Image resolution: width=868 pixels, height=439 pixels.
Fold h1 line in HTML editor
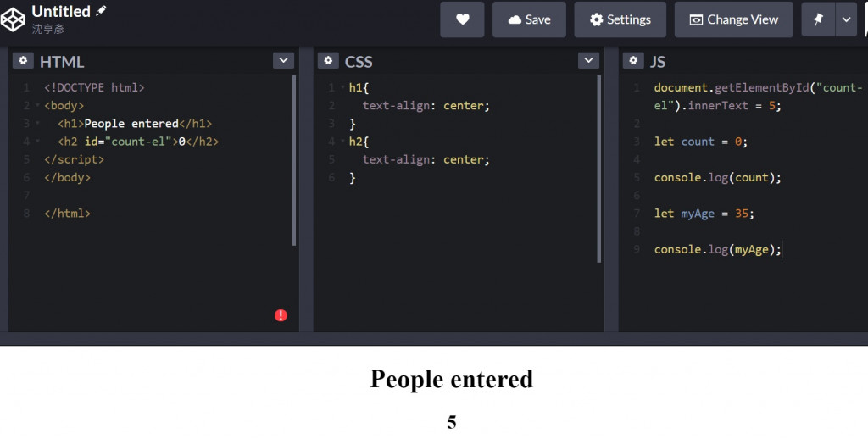click(37, 124)
